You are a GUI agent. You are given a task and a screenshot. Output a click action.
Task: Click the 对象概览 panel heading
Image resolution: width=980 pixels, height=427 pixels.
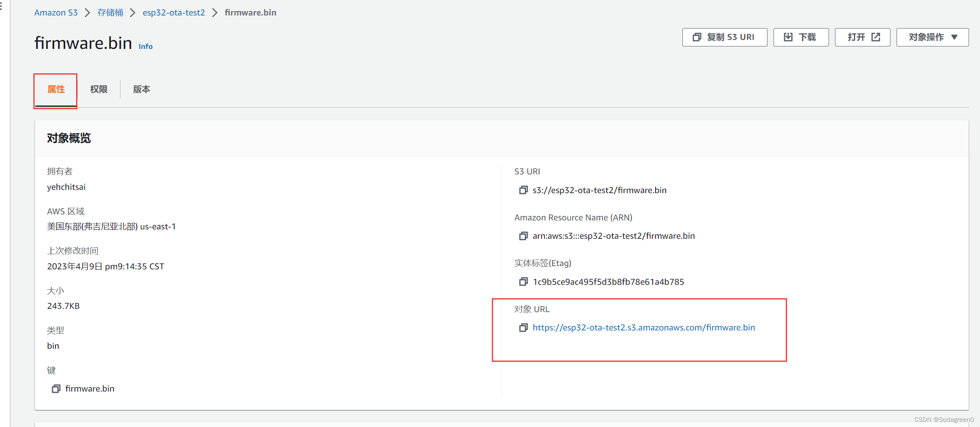click(x=69, y=138)
